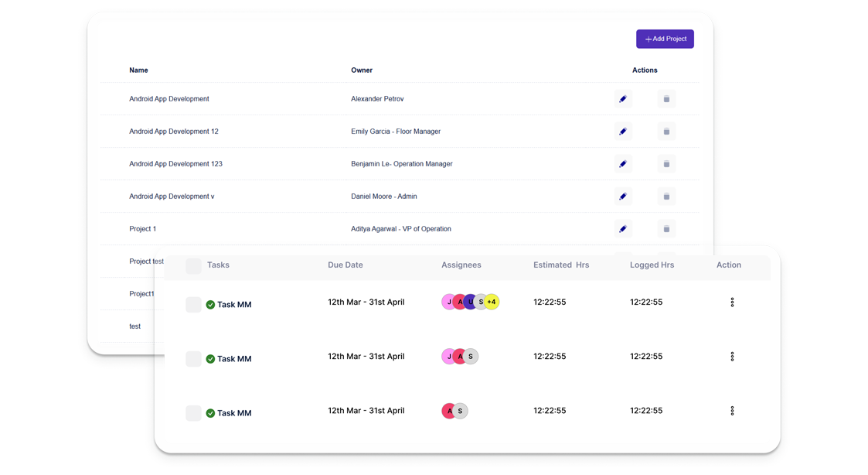The height and width of the screenshot is (475, 868).
Task: Delete the Android App Development 12 project
Action: coord(666,132)
